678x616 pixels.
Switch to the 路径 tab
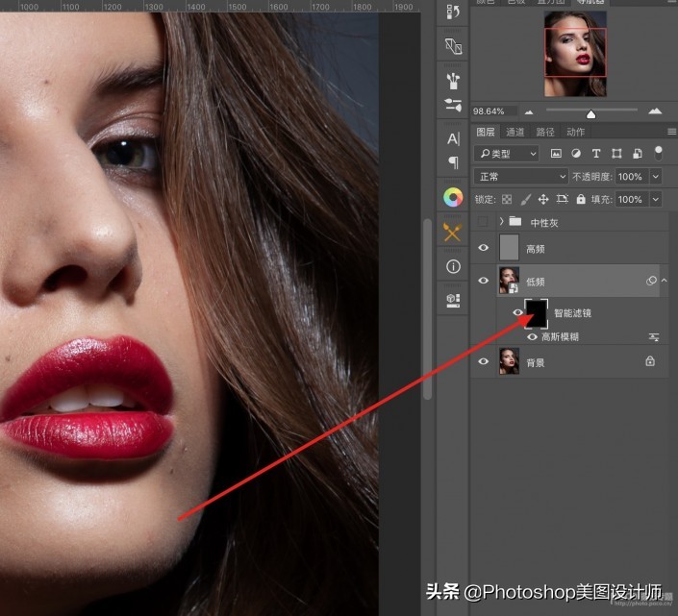pyautogui.click(x=545, y=132)
